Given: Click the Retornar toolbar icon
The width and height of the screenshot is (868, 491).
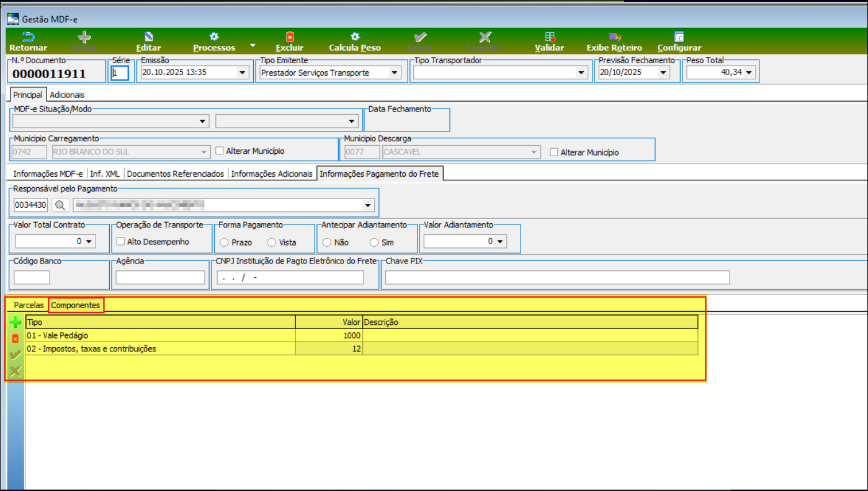Looking at the screenshot, I should [28, 37].
